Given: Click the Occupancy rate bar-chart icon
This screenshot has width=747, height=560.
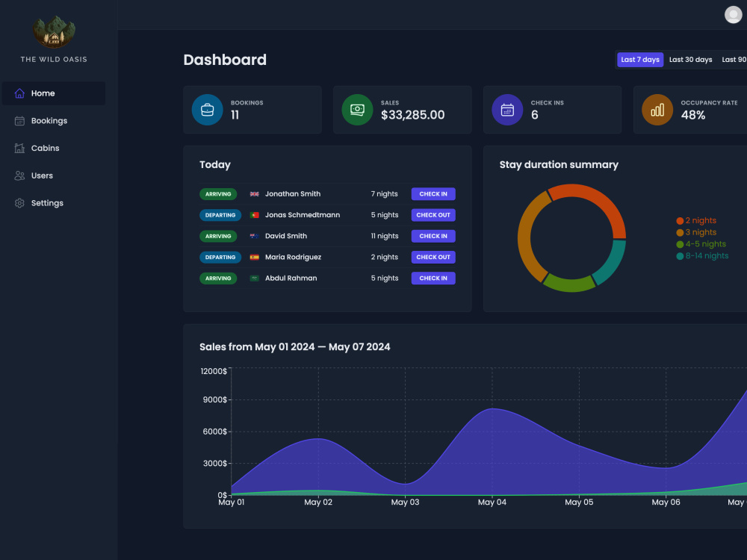Looking at the screenshot, I should point(657,110).
